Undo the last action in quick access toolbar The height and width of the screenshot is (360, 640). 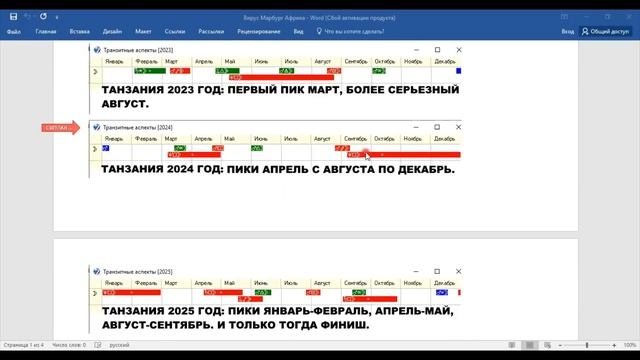[27, 17]
